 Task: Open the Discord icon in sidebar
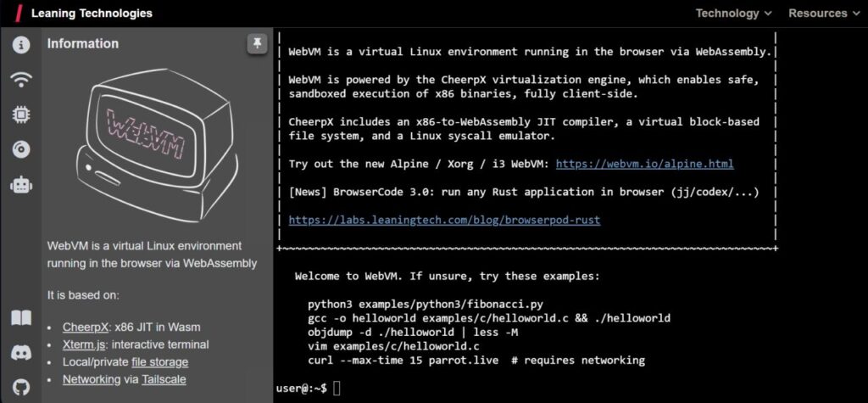pos(21,353)
